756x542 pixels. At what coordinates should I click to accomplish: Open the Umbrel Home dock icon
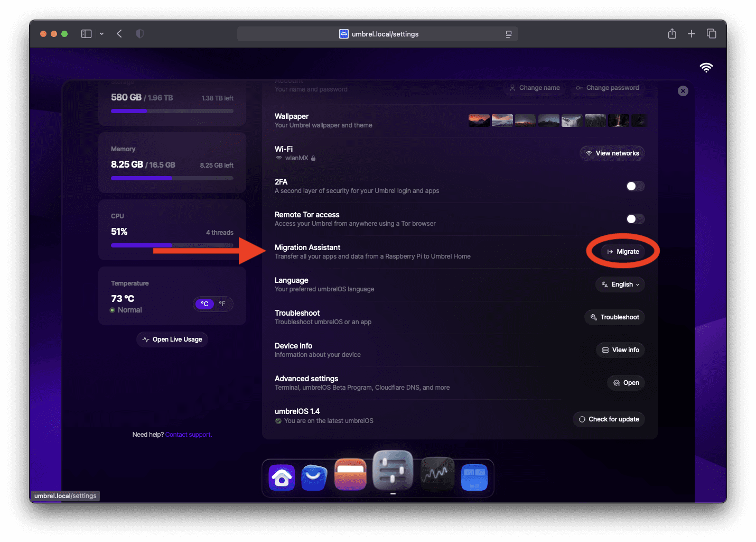coord(282,477)
